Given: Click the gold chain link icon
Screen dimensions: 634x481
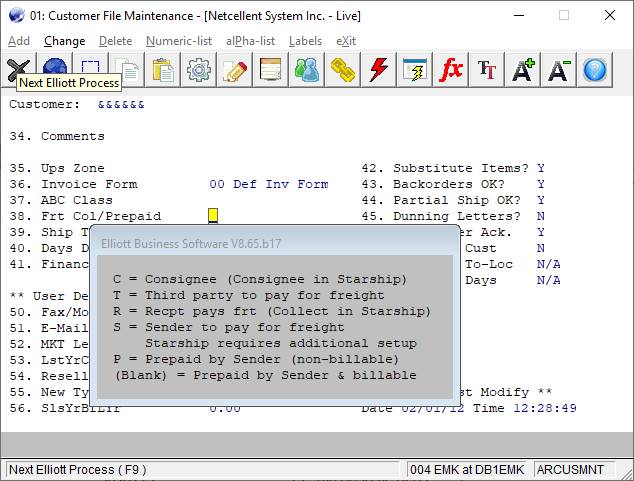Looking at the screenshot, I should click(343, 70).
